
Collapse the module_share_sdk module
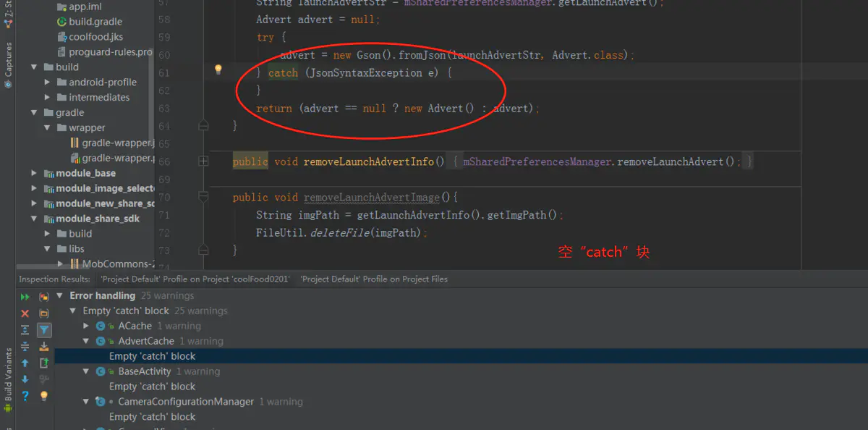point(34,219)
